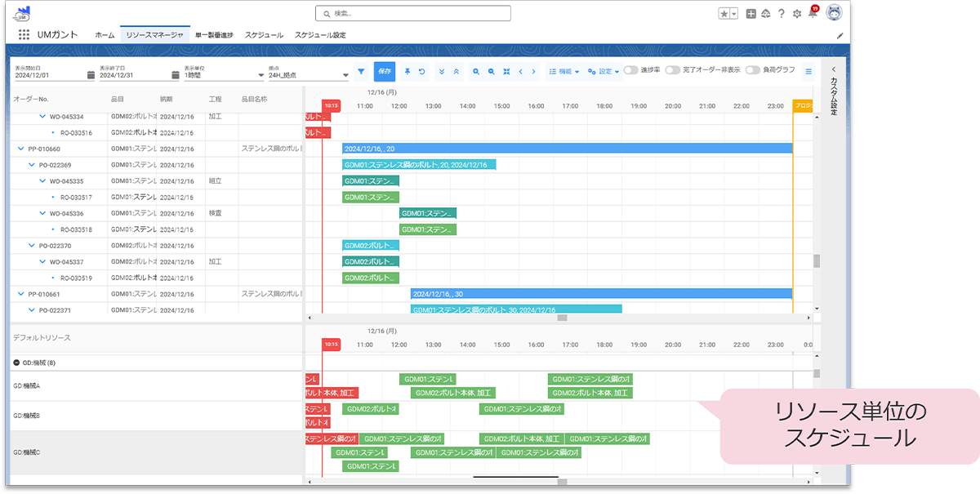980x494 pixels.
Task: Click the pin icon in the toolbar
Action: 408,72
